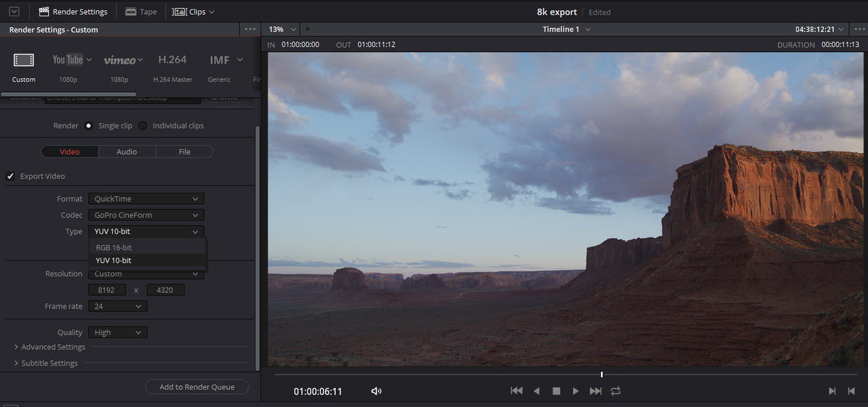Jump to the first frame
Image resolution: width=868 pixels, height=407 pixels.
click(x=517, y=391)
